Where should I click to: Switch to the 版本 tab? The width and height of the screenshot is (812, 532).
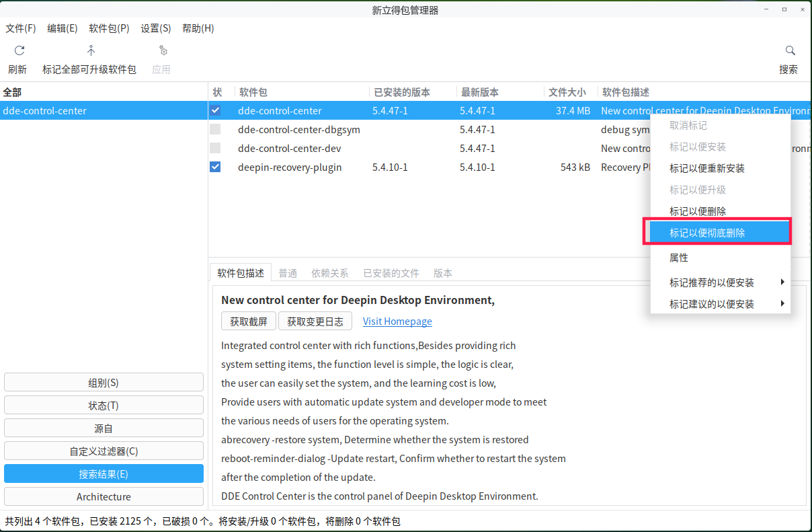pos(443,273)
